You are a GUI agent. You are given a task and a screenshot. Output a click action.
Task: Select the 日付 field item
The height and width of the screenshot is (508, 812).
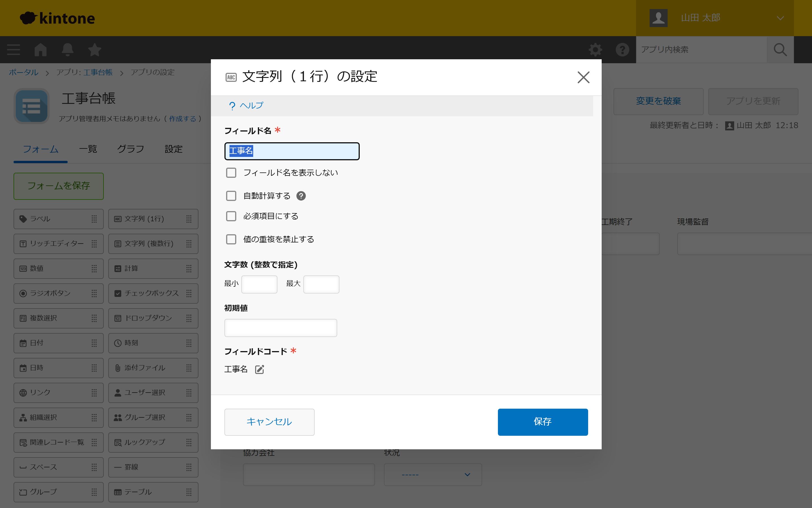point(59,343)
